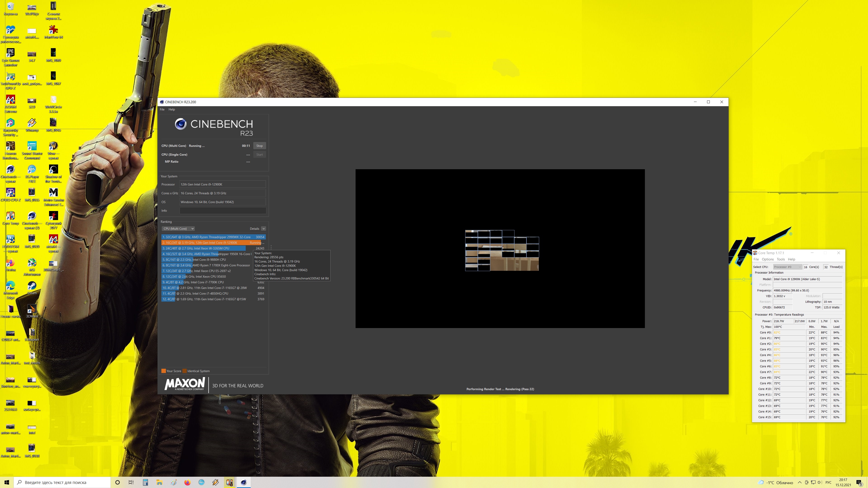Screen dimensions: 868x488
Task: Click the Windows taskbar search box
Action: coord(62,482)
